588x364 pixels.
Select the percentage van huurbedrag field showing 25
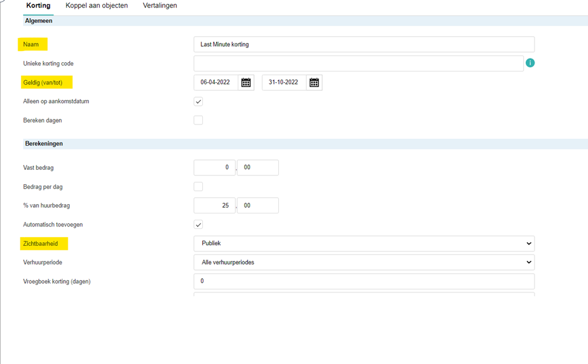[215, 205]
